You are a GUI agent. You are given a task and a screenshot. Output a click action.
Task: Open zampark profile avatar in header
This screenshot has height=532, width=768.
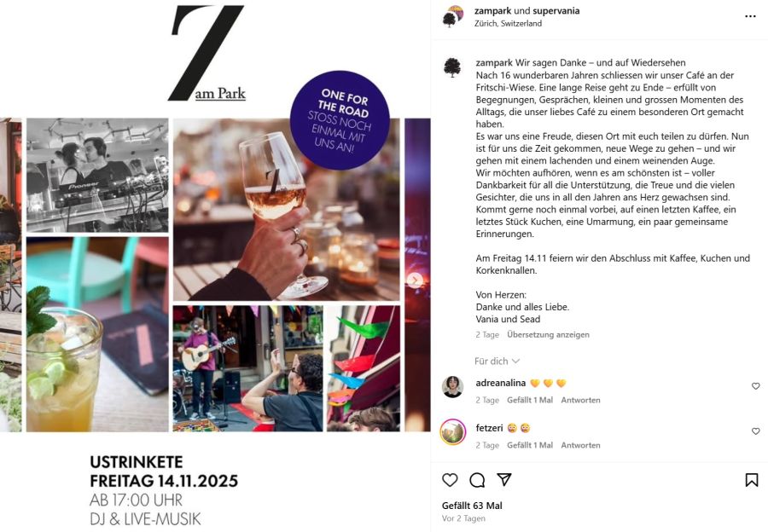coord(452,17)
